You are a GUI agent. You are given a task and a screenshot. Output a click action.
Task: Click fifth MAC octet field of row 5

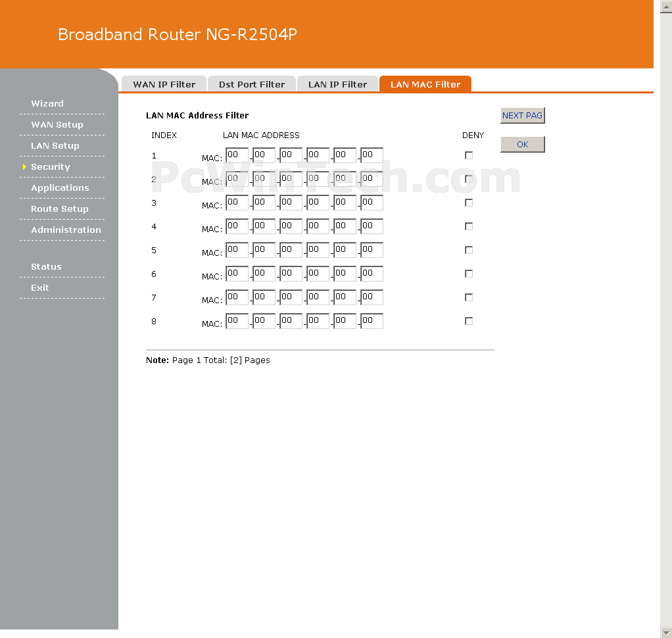click(x=345, y=249)
